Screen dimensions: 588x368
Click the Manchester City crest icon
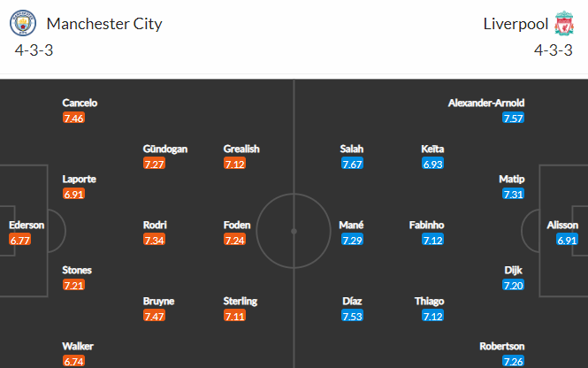[23, 23]
